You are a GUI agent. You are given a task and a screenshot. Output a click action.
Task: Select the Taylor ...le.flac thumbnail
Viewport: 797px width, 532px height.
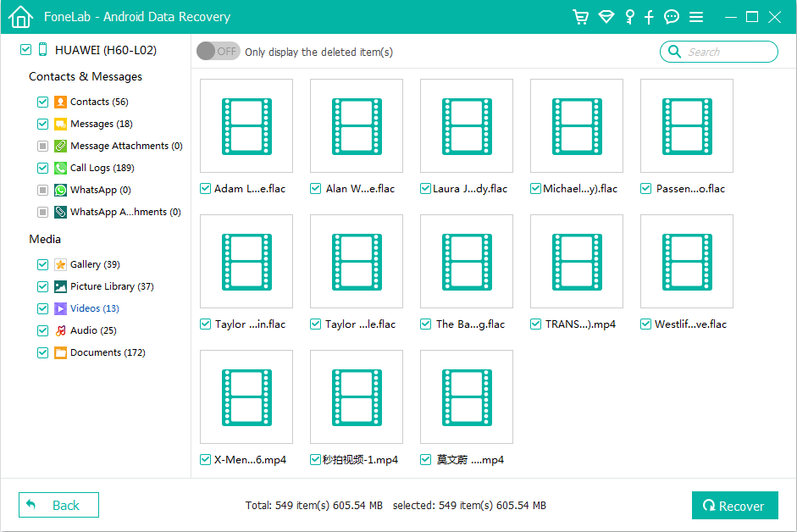(x=357, y=262)
